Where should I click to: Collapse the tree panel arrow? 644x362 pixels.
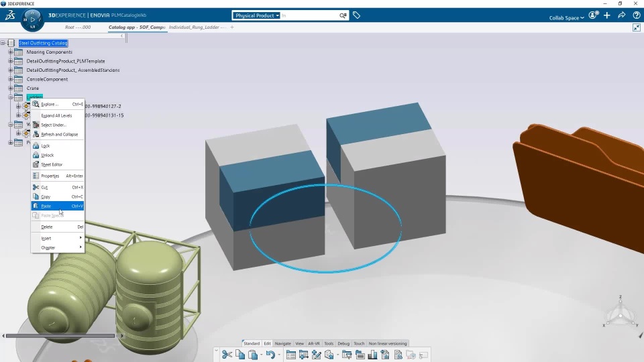121,36
